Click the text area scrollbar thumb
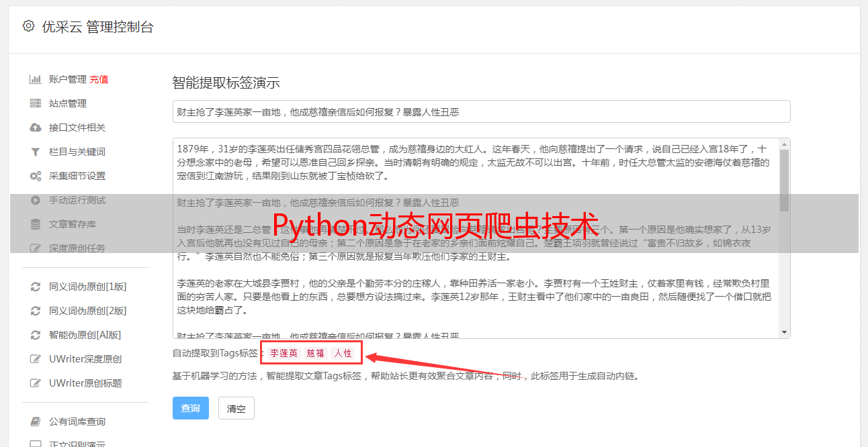The width and height of the screenshot is (868, 447). [x=784, y=180]
